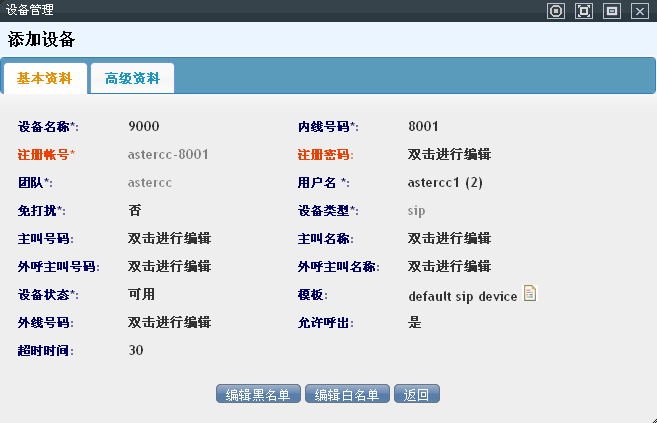Edit the 注册密码 field placeholder
The image size is (657, 423).
[x=449, y=155]
